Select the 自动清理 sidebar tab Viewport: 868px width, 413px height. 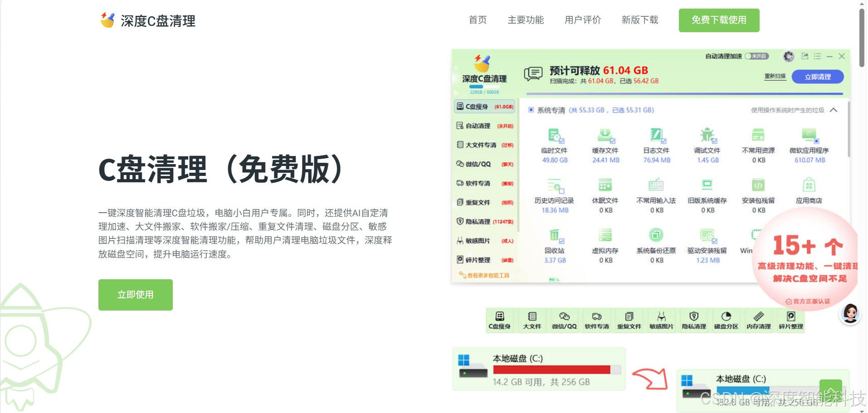tap(485, 126)
